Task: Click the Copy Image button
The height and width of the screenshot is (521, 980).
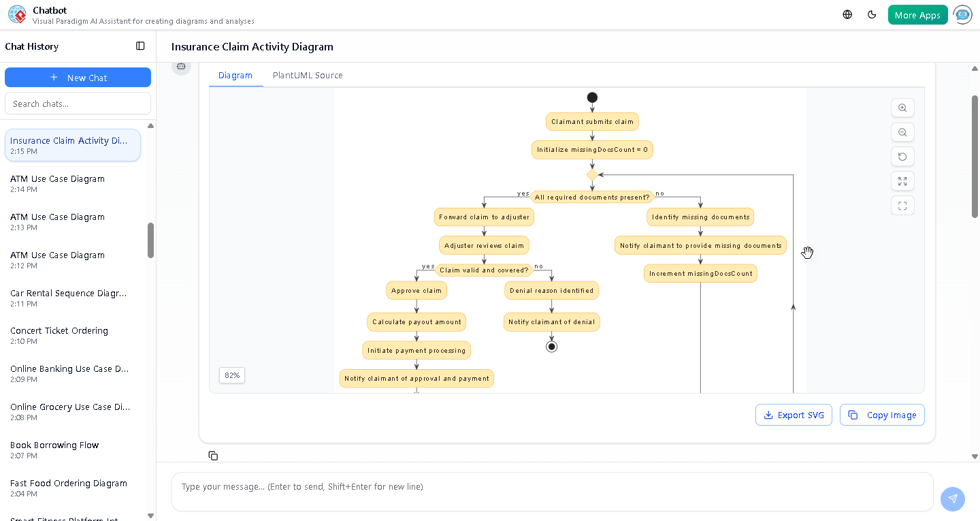Action: tap(882, 415)
